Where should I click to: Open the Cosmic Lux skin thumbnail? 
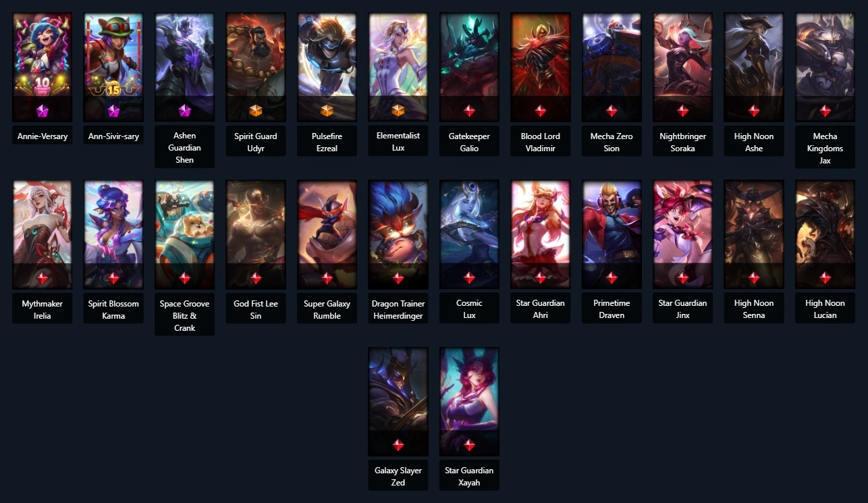[469, 234]
